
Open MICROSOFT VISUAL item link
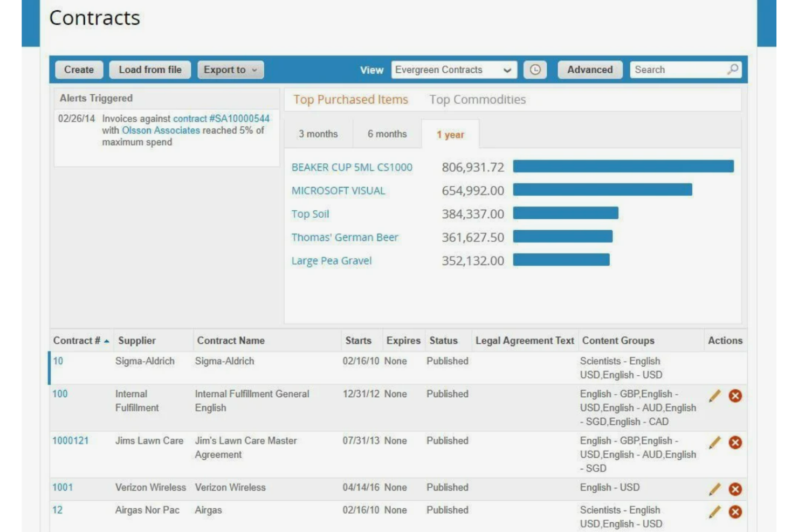pyautogui.click(x=338, y=191)
